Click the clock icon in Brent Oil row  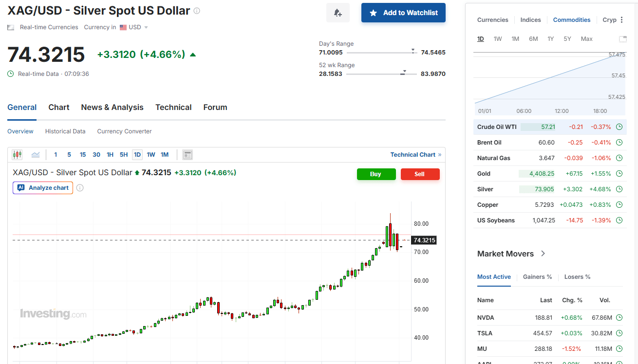tap(619, 143)
